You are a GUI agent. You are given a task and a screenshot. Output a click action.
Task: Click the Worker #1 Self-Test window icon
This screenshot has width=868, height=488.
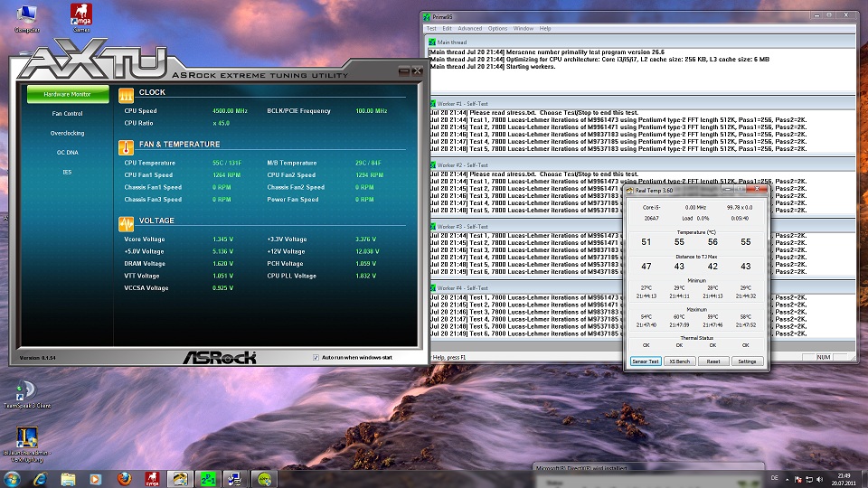pos(432,103)
